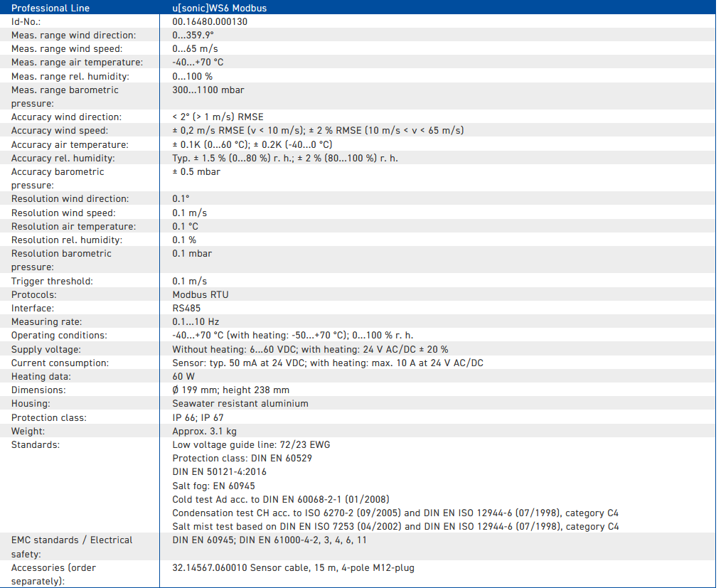Select the 'Ø 199 mm; height 238 mm' value
The image size is (721, 588).
click(x=231, y=390)
